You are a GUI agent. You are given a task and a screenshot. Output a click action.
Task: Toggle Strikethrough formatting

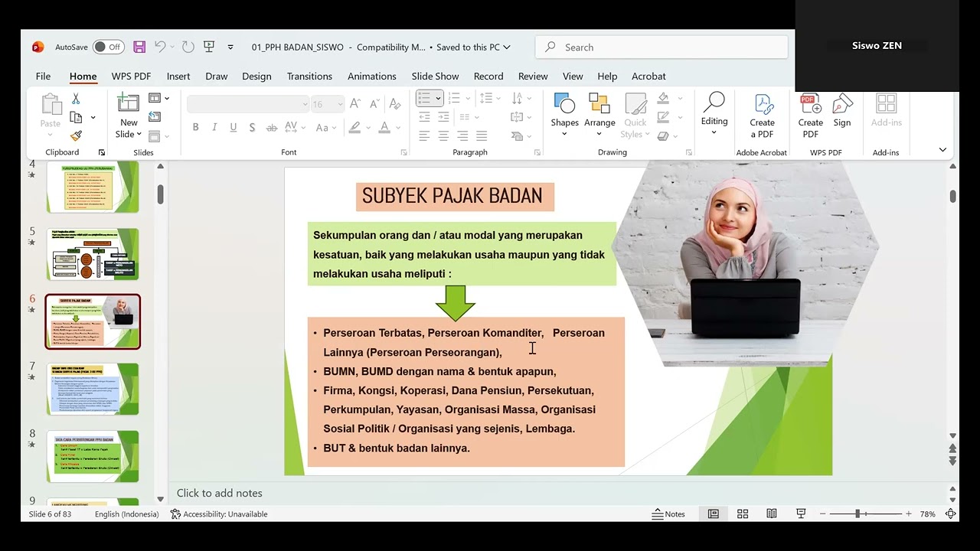[272, 127]
